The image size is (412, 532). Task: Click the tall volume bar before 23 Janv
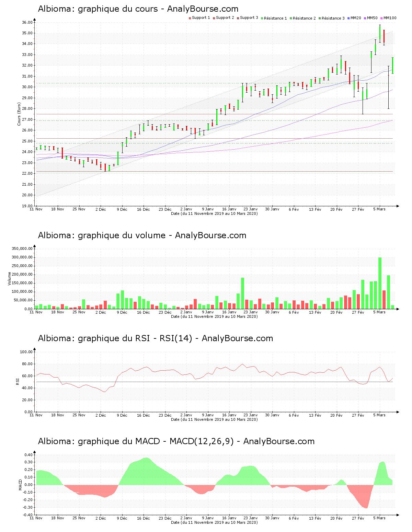coord(242,293)
